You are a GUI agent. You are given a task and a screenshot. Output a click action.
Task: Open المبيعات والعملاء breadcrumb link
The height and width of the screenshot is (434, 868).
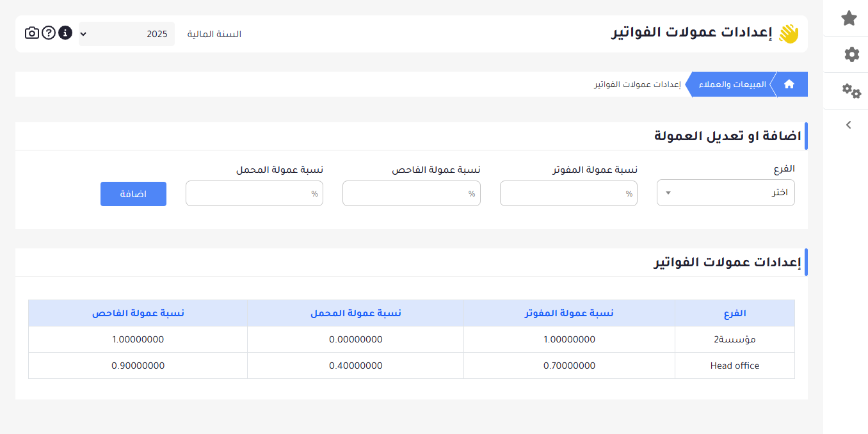[732, 84]
